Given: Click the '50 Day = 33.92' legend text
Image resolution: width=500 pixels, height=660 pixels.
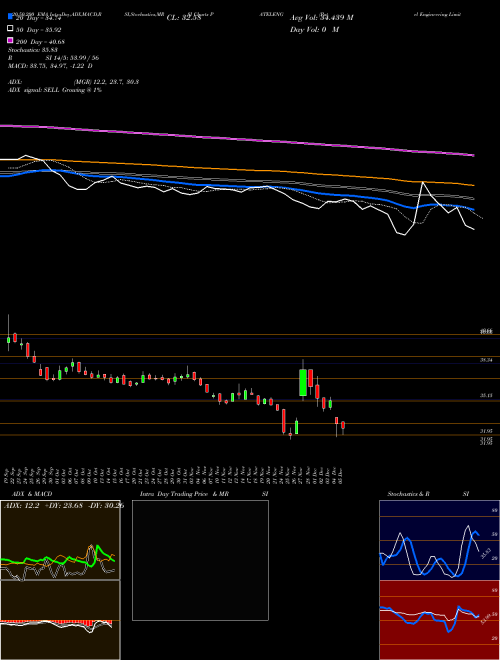Looking at the screenshot, I should point(38,30).
